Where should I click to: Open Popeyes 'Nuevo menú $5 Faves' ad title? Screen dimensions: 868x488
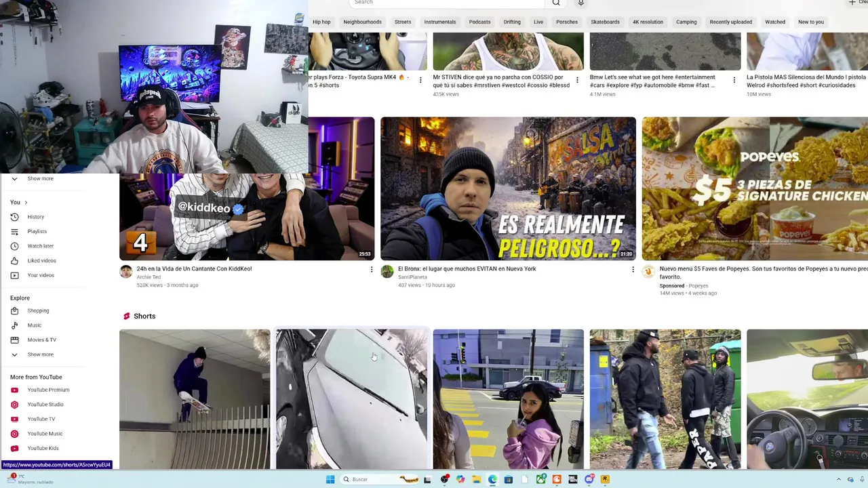click(763, 272)
